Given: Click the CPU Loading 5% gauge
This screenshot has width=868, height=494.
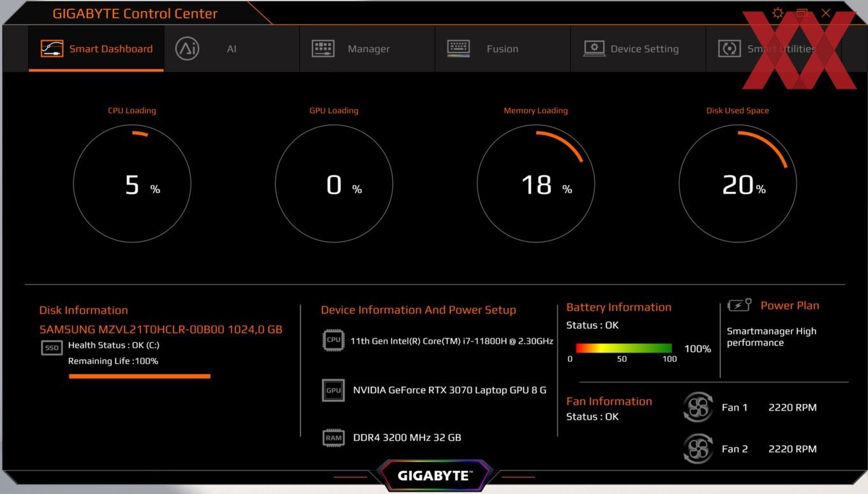Looking at the screenshot, I should 132,184.
